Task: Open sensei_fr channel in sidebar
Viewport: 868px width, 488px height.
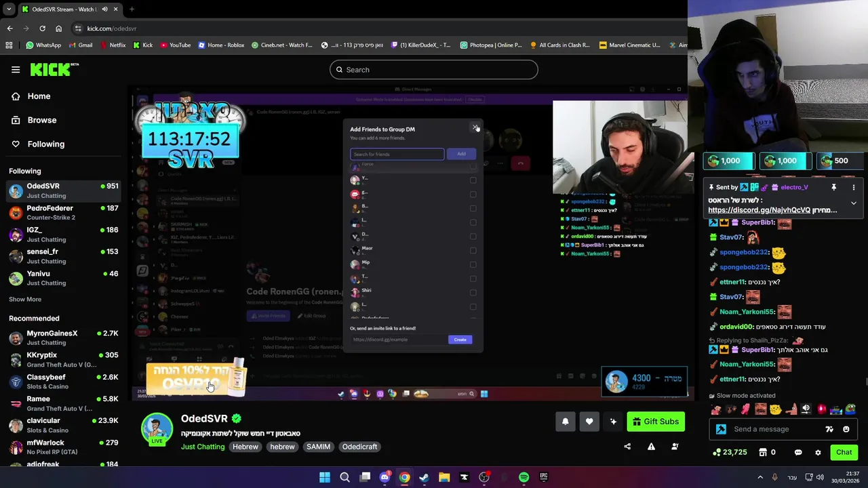Action: 63,256
